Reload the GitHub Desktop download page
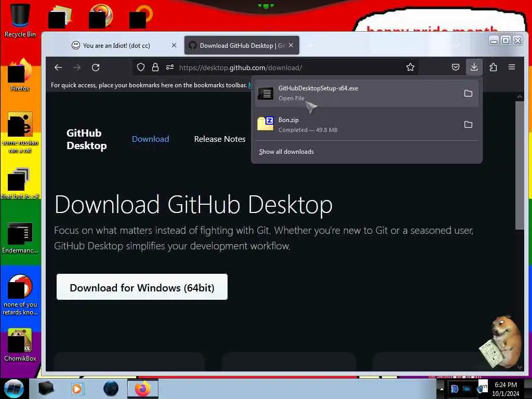 (96, 67)
